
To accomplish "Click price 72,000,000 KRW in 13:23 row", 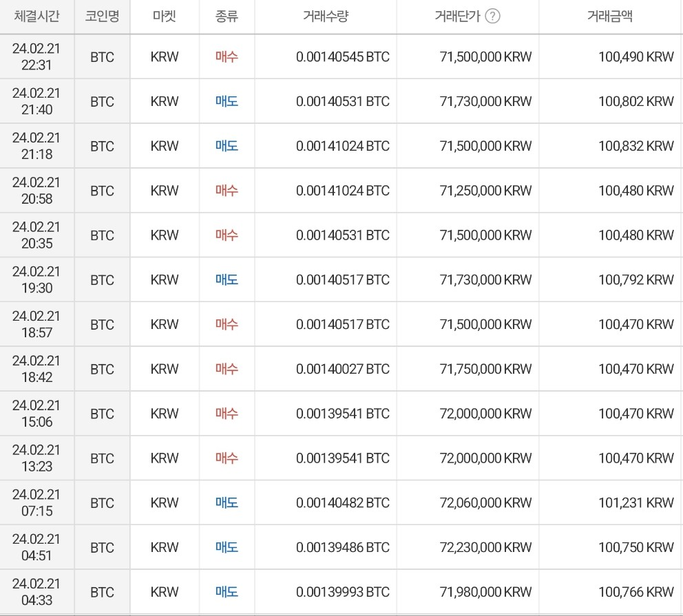I will 485,458.
